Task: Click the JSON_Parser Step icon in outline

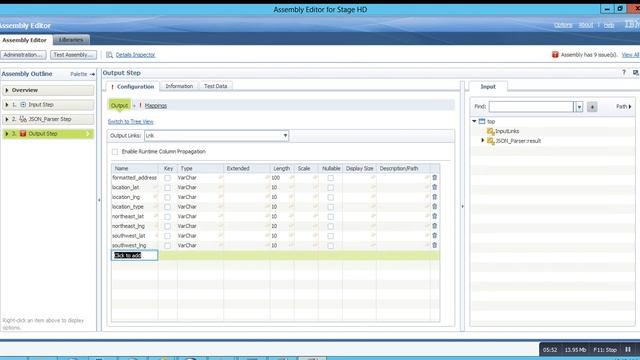Action: pyautogui.click(x=23, y=119)
